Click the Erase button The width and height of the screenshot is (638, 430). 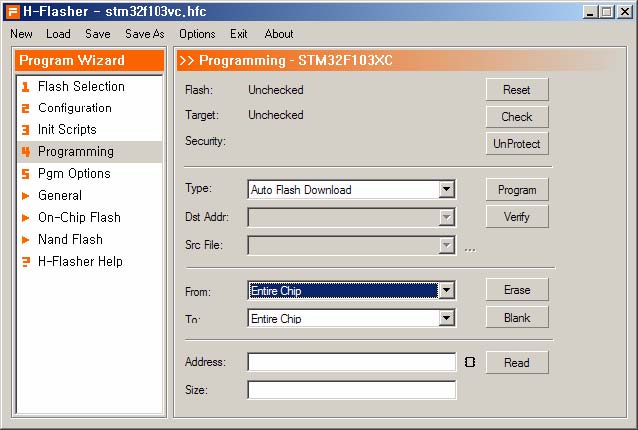tap(517, 290)
